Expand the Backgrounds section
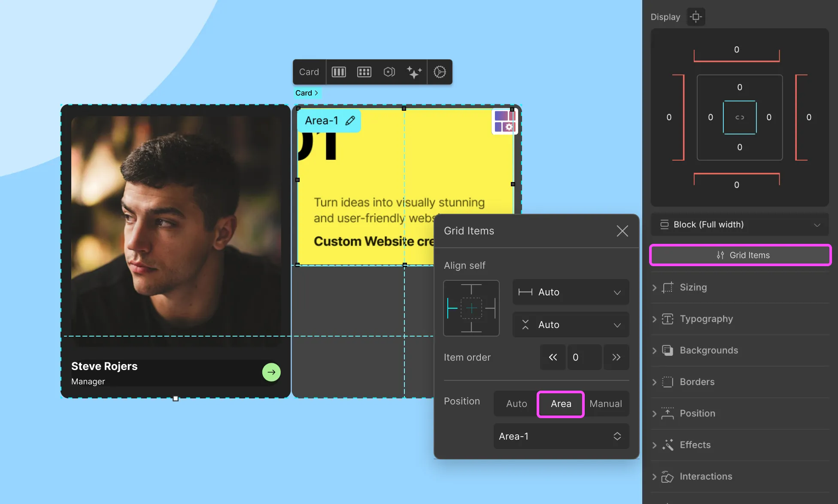This screenshot has height=504, width=838. [740, 350]
